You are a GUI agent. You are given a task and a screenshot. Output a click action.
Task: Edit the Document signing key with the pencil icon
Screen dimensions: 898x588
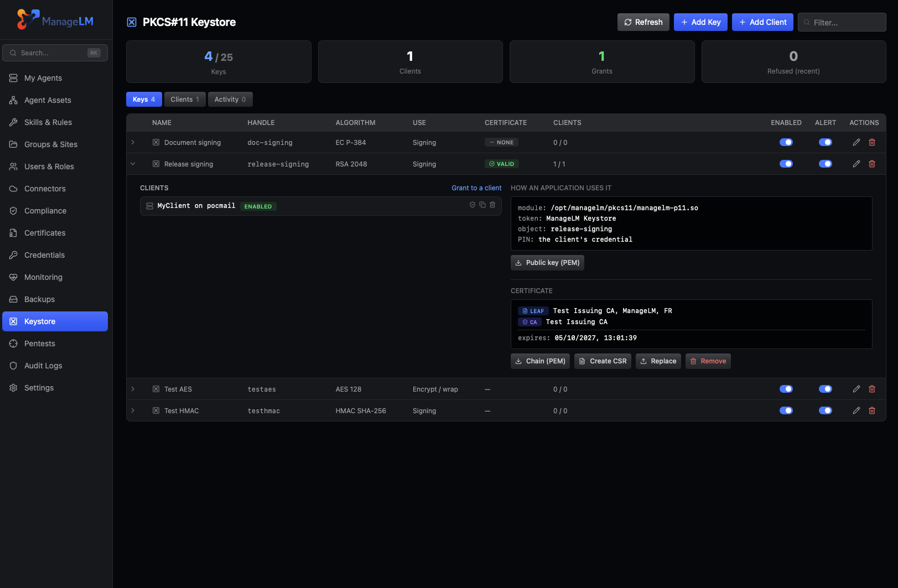(x=857, y=142)
